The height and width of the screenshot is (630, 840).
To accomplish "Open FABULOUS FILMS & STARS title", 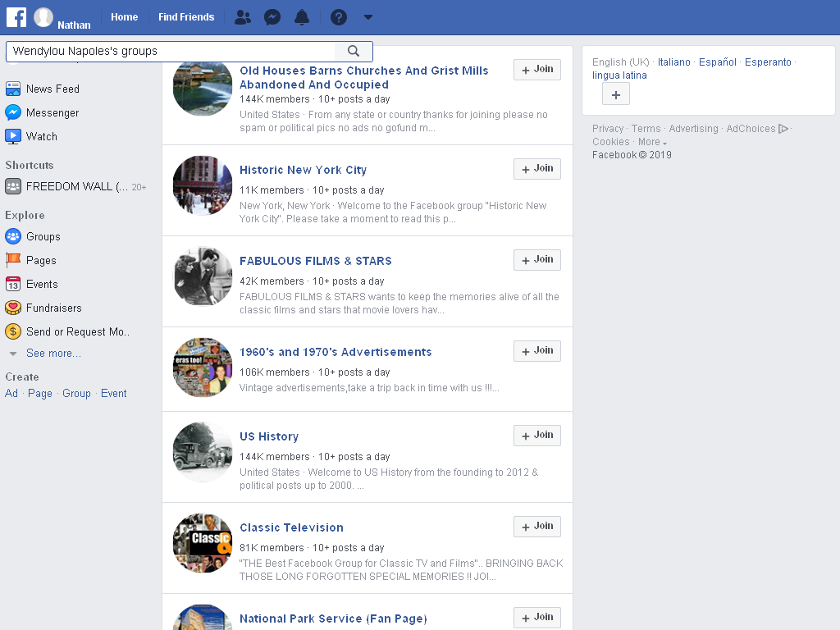I will coord(316,261).
